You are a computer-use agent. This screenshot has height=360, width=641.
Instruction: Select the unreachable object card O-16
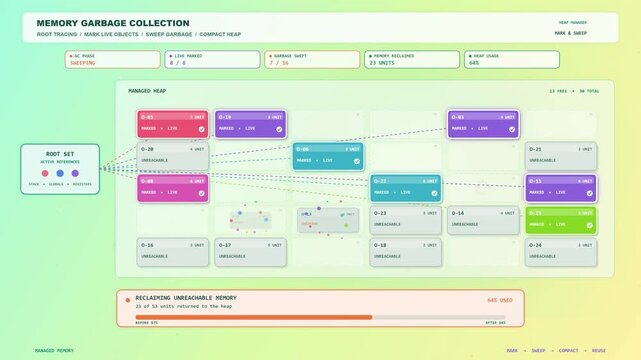click(x=173, y=252)
